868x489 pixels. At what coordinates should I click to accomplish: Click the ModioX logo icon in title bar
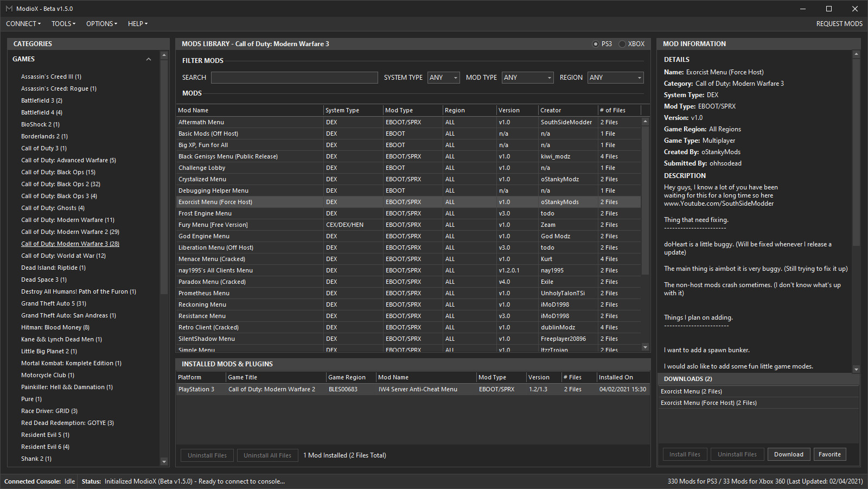click(9, 9)
